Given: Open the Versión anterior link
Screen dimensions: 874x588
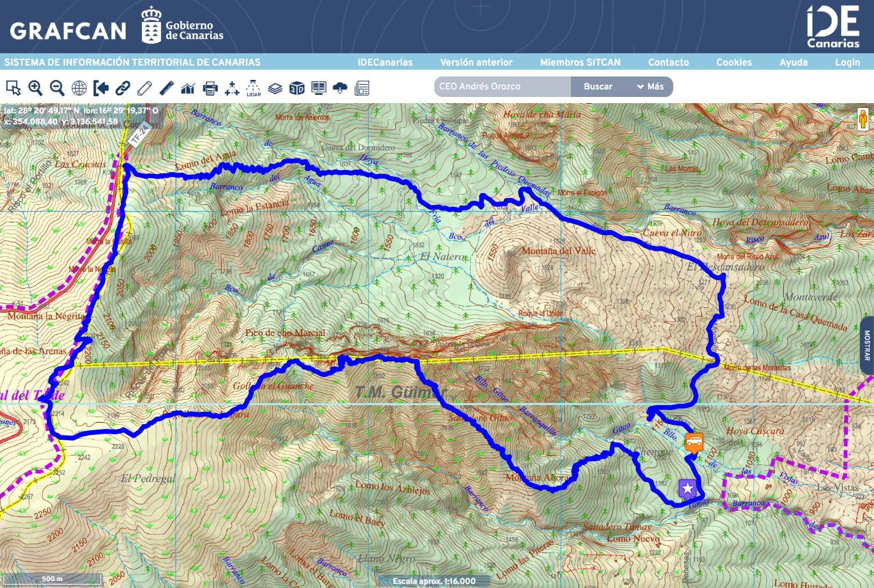Looking at the screenshot, I should click(476, 62).
